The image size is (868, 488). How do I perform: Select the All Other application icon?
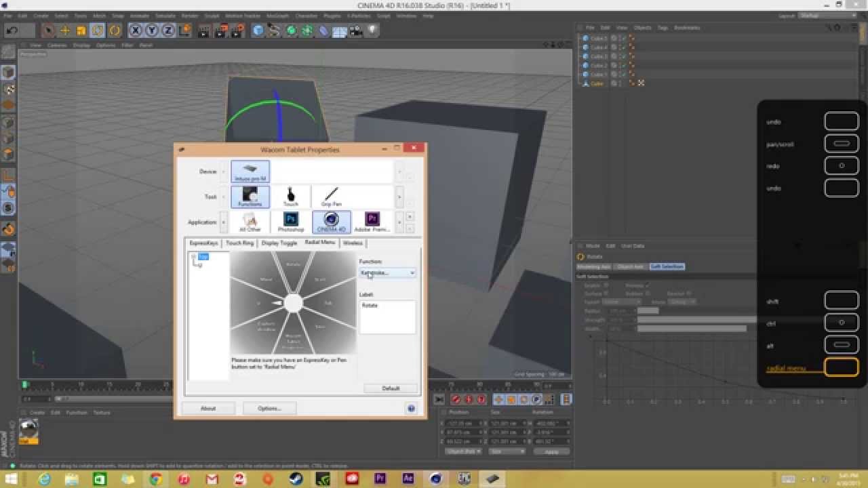tap(250, 222)
